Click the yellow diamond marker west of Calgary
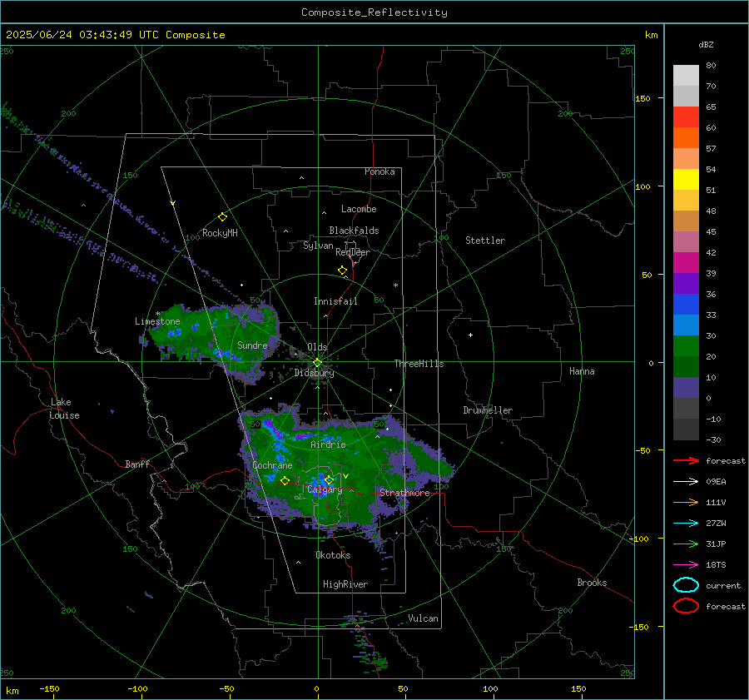The image size is (749, 700). pos(285,481)
